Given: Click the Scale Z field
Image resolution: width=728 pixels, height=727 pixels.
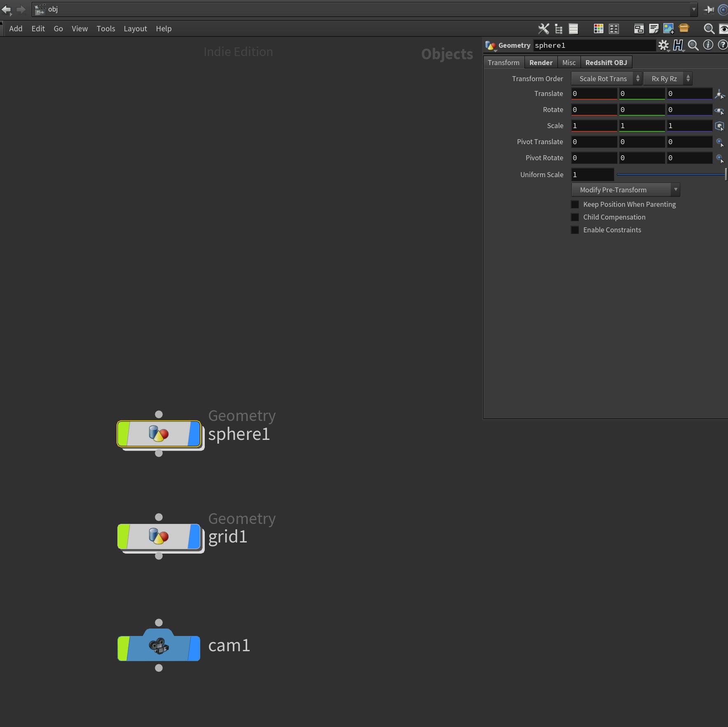Looking at the screenshot, I should pos(689,126).
